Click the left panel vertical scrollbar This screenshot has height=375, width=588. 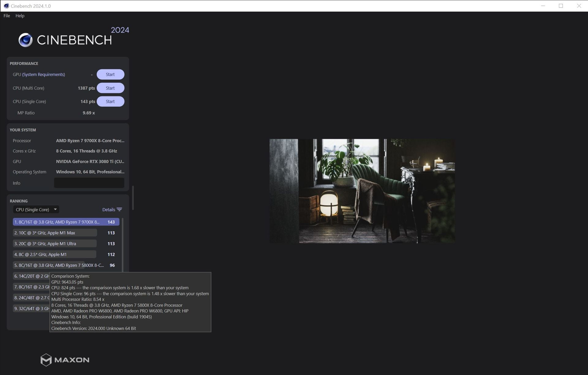pyautogui.click(x=133, y=198)
